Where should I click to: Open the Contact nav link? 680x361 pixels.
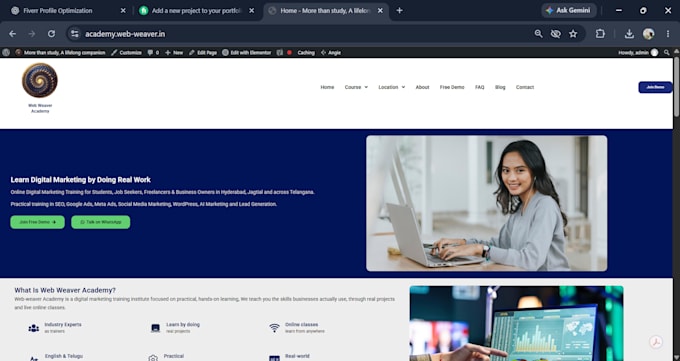[x=525, y=87]
